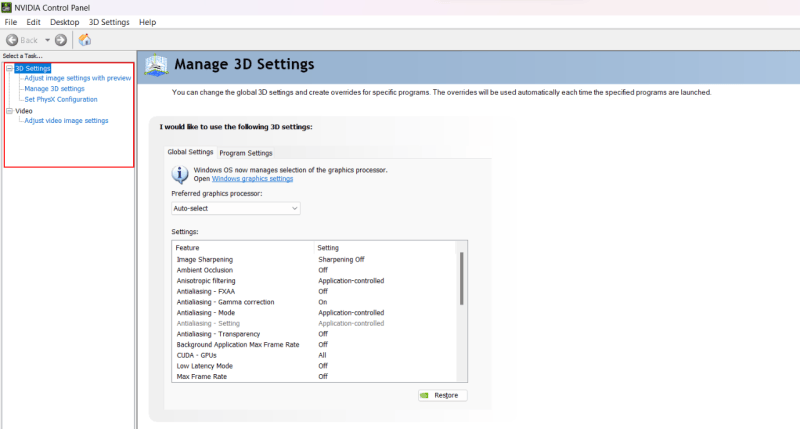Click the Forward arrow icon
Viewport: 800px width, 429px height.
[61, 40]
